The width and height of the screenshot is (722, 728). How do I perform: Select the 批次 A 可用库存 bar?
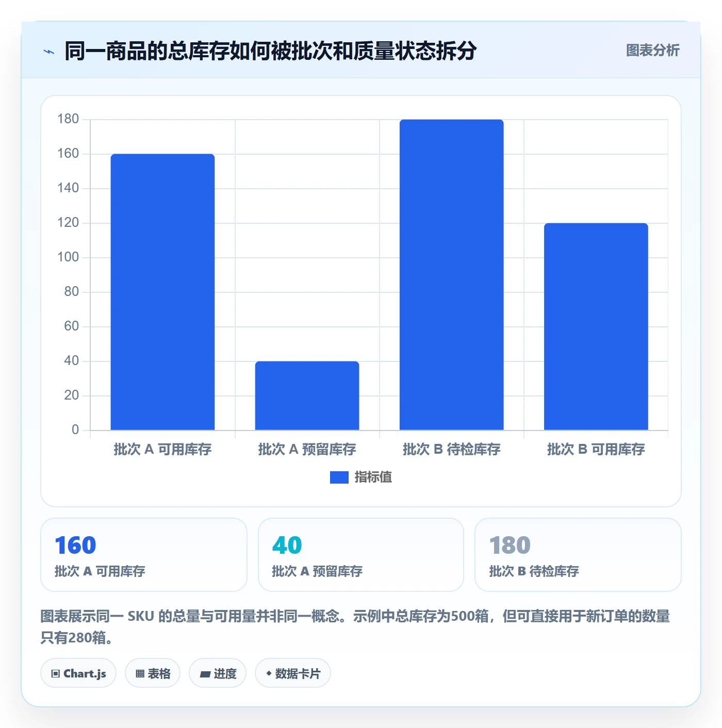tap(162, 292)
